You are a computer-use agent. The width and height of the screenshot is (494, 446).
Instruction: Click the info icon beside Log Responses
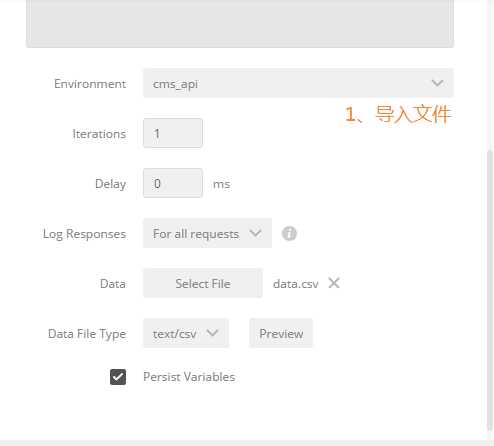[289, 233]
